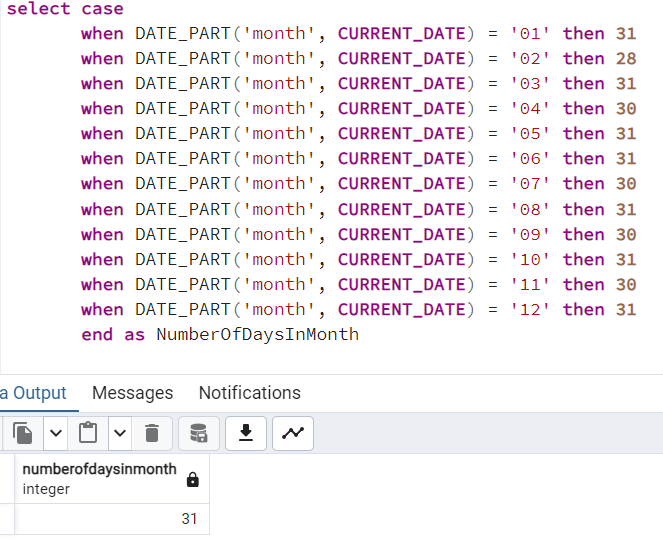Image resolution: width=663 pixels, height=542 pixels.
Task: Click the Delete trash icon
Action: [x=152, y=433]
